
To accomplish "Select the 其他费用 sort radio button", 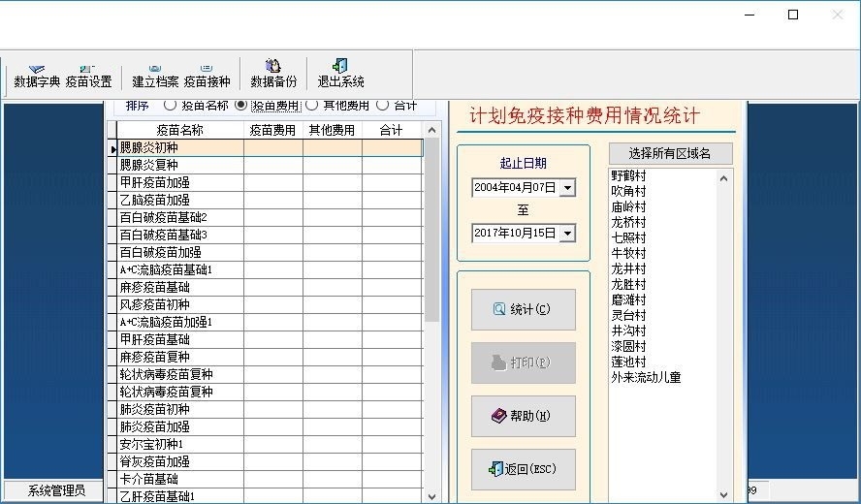I will (x=313, y=105).
